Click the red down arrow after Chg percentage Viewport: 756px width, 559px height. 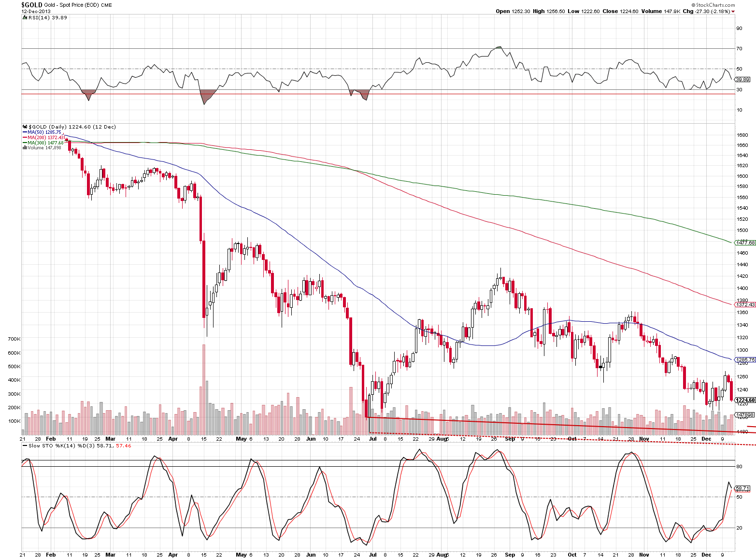pyautogui.click(x=733, y=11)
